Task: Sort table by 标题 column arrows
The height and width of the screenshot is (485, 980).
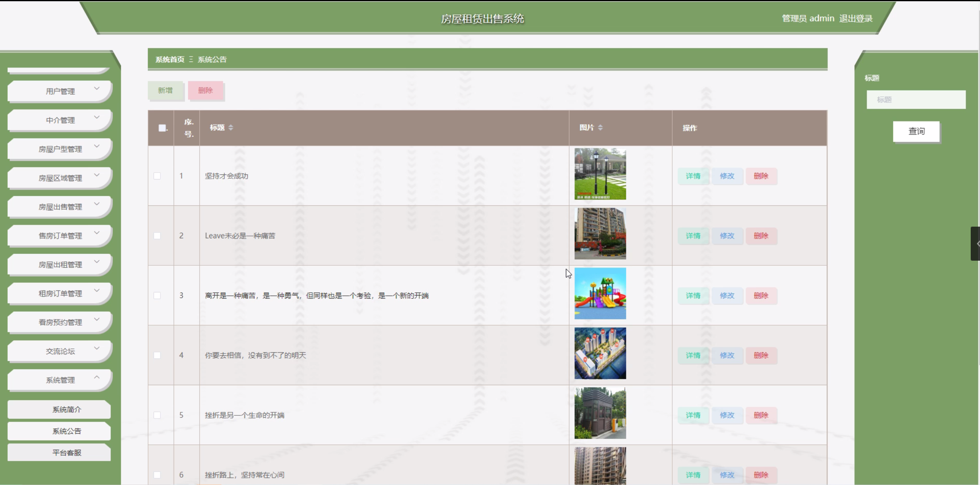Action: [x=231, y=128]
